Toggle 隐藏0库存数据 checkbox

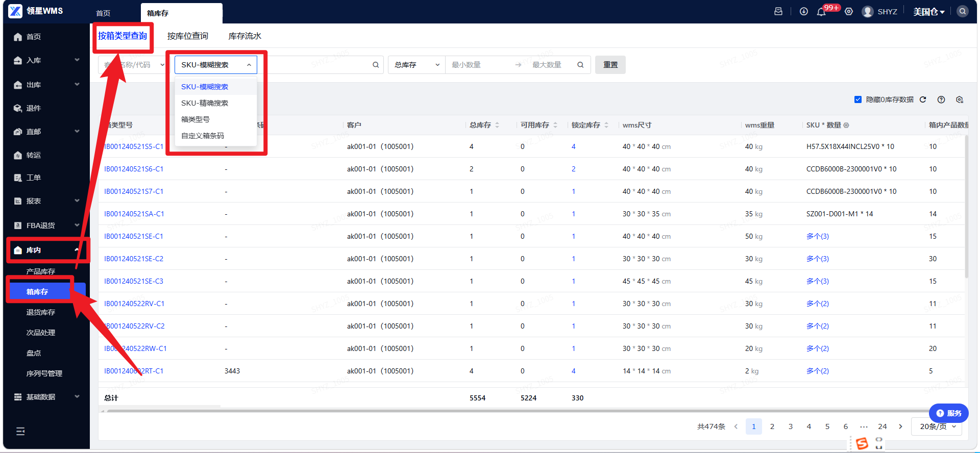click(x=858, y=99)
